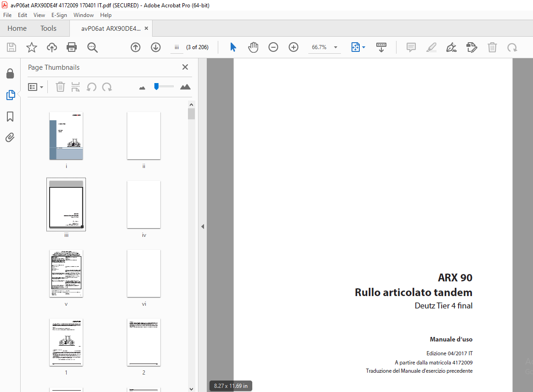Click the thumbnails scrollbar down arrow
Viewport: 533px width, 392px height.
coord(192,389)
